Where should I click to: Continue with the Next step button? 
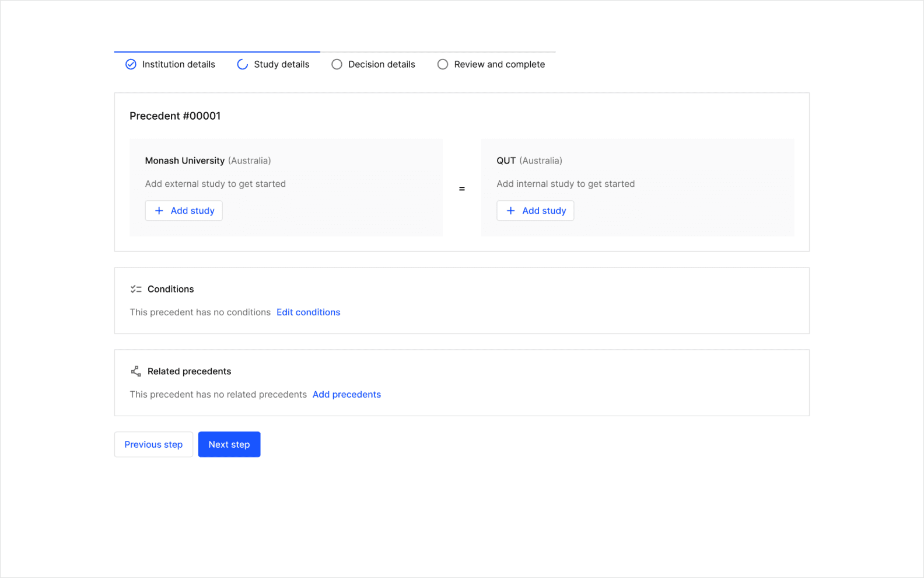click(x=229, y=444)
